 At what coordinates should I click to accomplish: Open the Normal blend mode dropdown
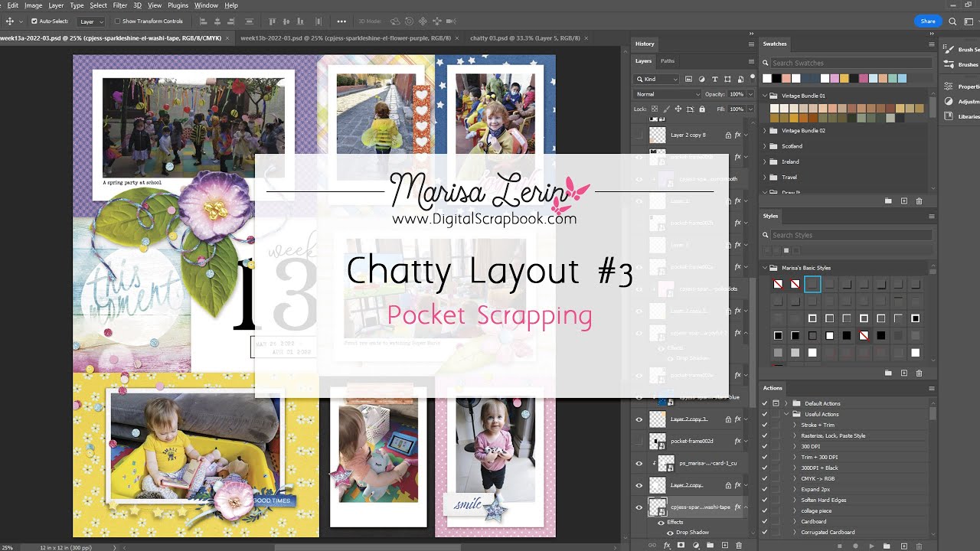pos(668,94)
